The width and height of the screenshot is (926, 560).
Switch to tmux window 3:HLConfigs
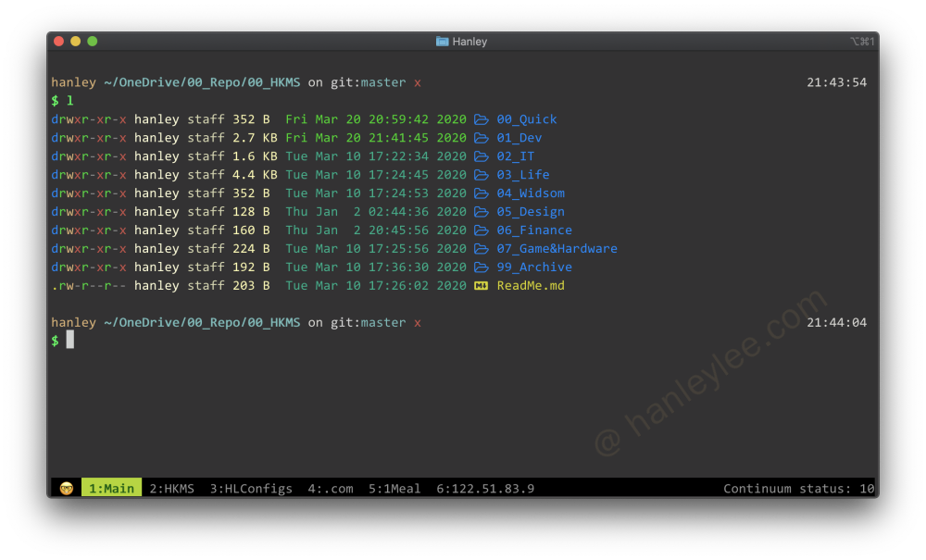coord(251,489)
